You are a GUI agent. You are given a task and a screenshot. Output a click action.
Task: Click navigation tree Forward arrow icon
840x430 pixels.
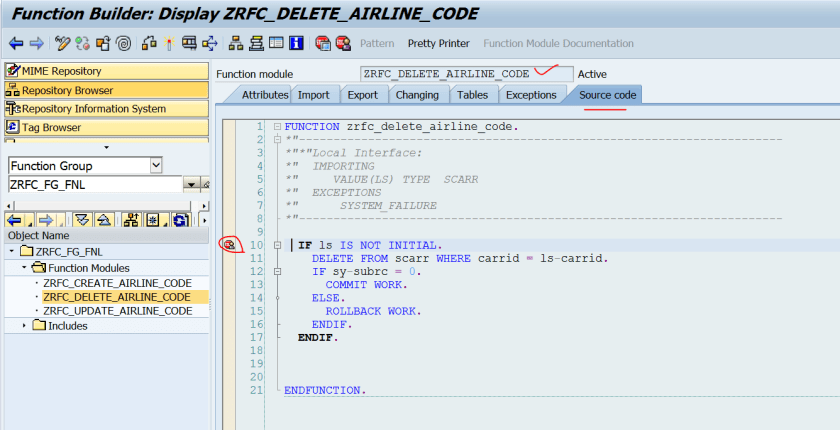pyautogui.click(x=46, y=220)
